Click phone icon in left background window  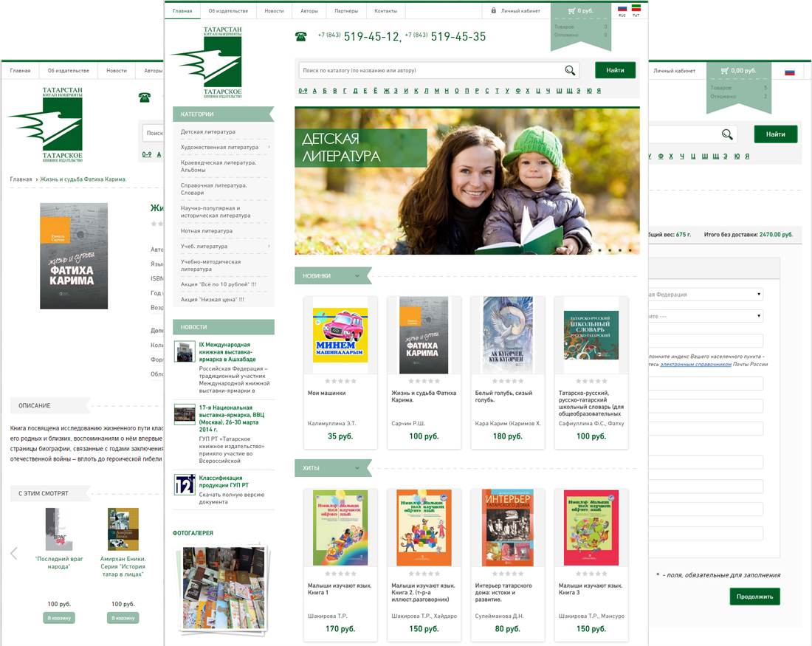[145, 97]
